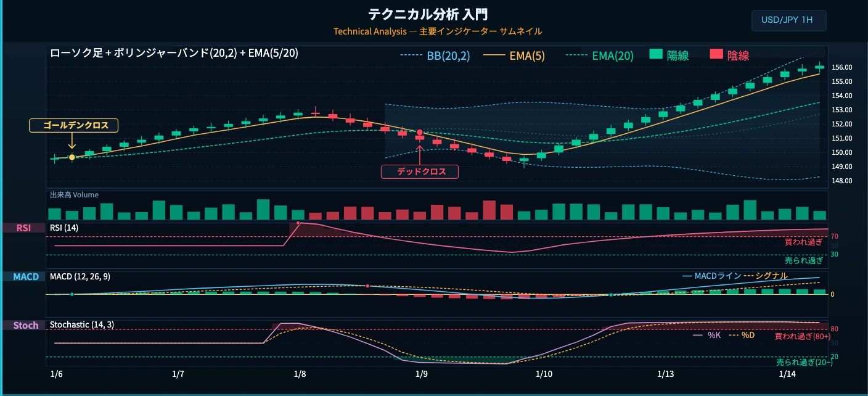Click the 1/10 date label on time axis
Viewport: 868px width, 396px height.
pos(544,374)
